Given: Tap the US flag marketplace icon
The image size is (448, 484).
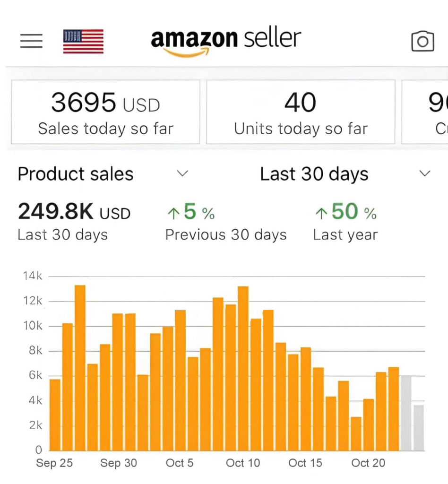Looking at the screenshot, I should [x=83, y=41].
